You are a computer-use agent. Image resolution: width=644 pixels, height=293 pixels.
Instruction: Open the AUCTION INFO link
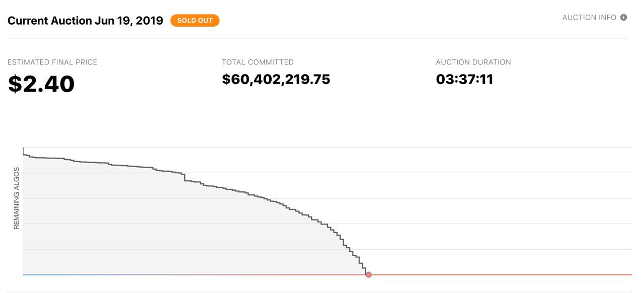(x=589, y=18)
